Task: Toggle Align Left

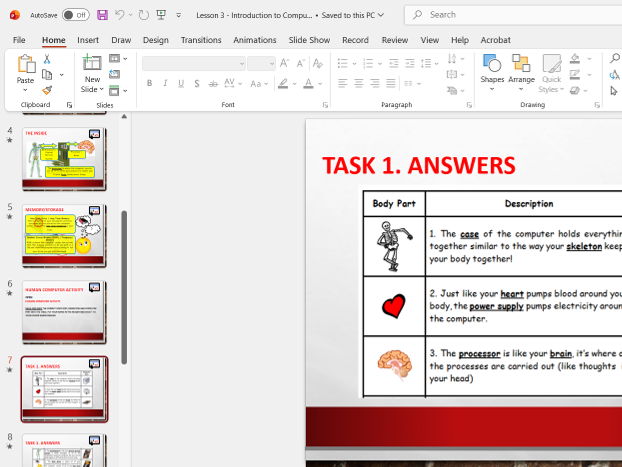Action: pyautogui.click(x=343, y=83)
